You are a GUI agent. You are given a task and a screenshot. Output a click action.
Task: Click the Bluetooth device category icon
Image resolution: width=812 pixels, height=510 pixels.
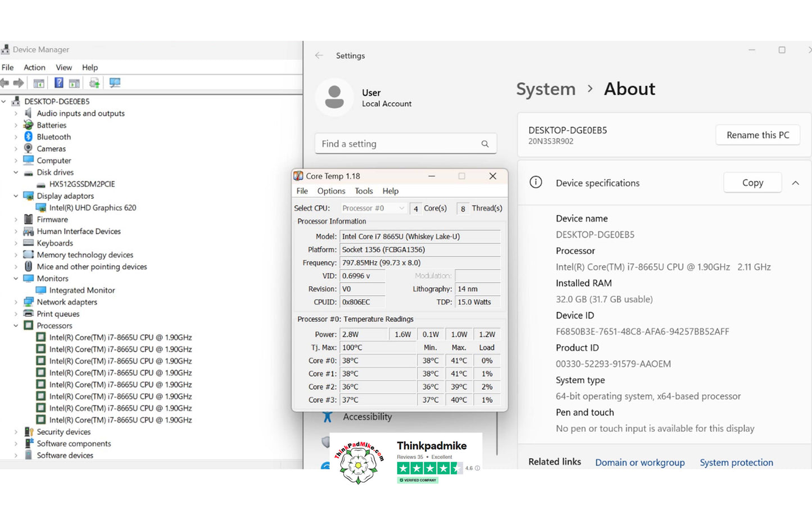28,136
